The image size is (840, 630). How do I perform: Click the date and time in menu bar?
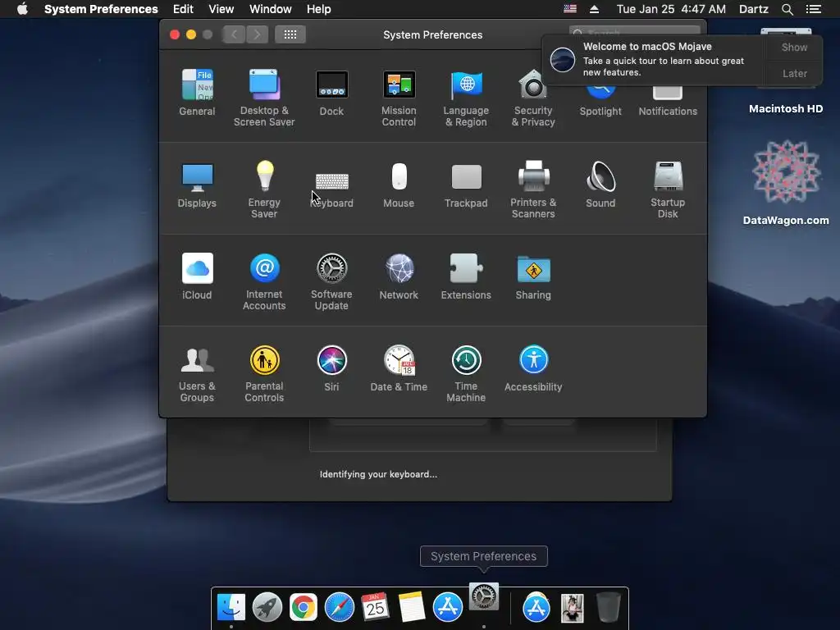tap(671, 9)
